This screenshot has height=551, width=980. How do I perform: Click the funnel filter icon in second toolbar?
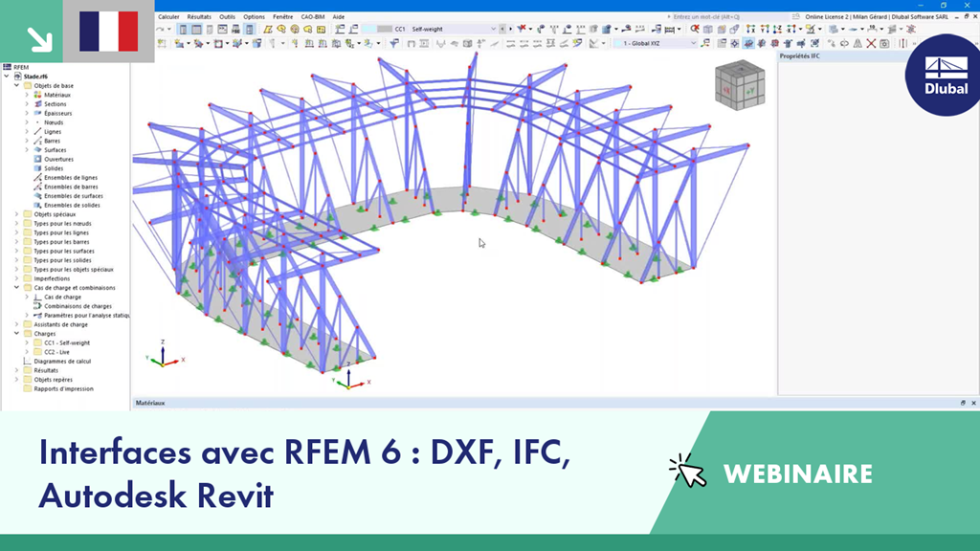pyautogui.click(x=394, y=43)
